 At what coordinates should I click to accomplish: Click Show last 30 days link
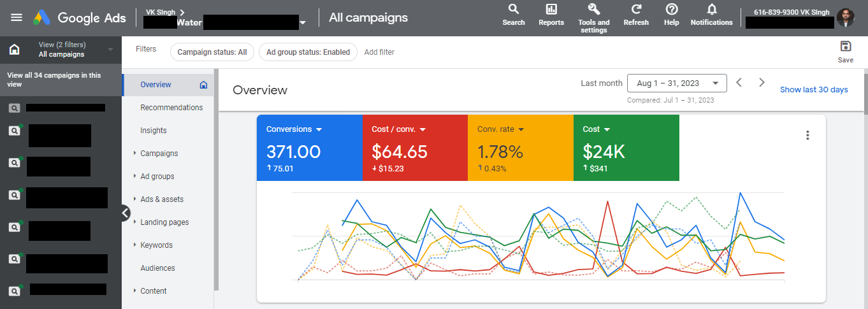coord(814,90)
